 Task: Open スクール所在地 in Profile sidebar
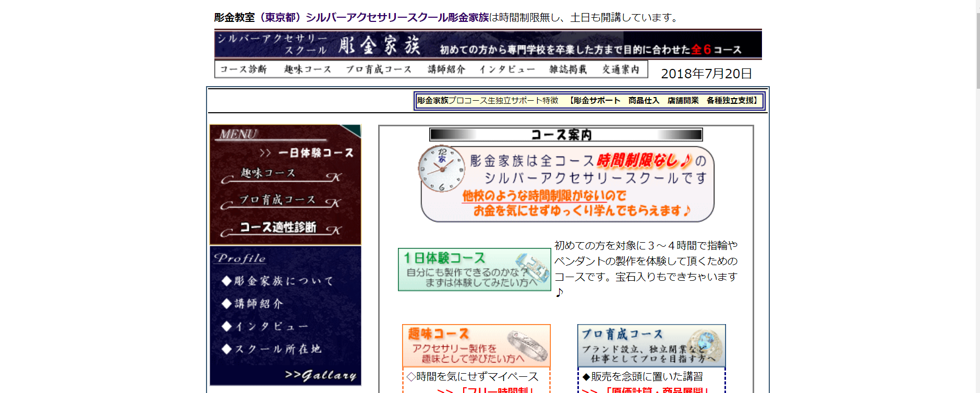pos(277,349)
